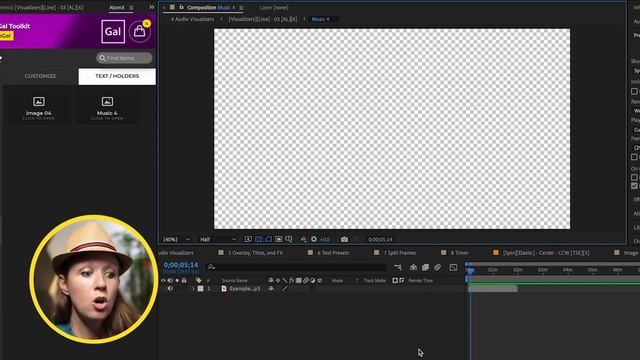The image size is (640, 360).
Task: Click the Solo column header
Action: coord(177,280)
